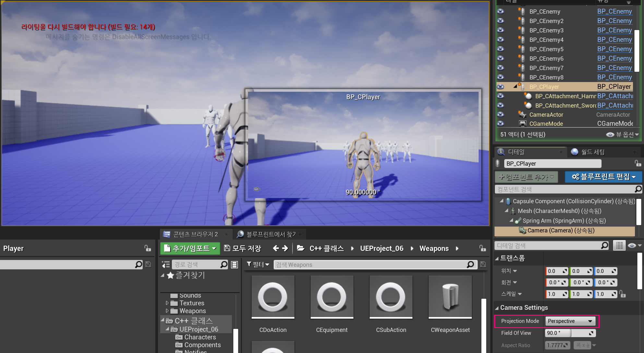Hide BP_CEnemy3 using its eye icon
This screenshot has height=353, width=644.
pos(501,30)
